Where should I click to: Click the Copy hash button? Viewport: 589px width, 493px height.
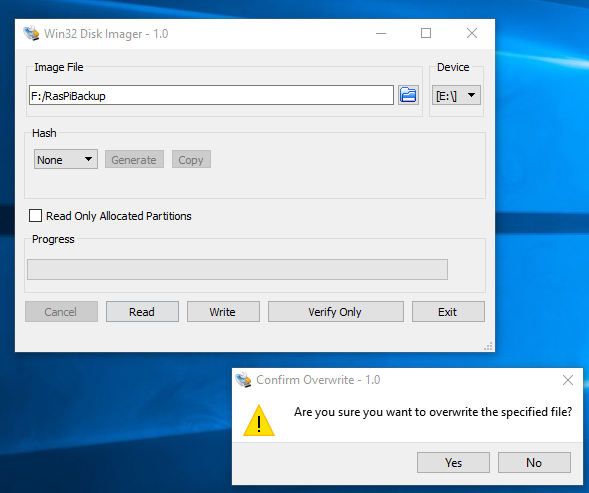tap(191, 160)
